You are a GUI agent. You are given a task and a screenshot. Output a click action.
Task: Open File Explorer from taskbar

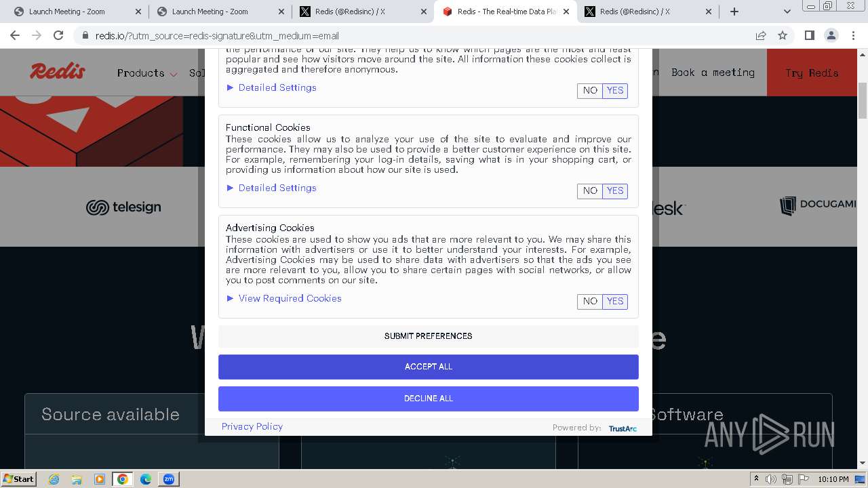77,479
